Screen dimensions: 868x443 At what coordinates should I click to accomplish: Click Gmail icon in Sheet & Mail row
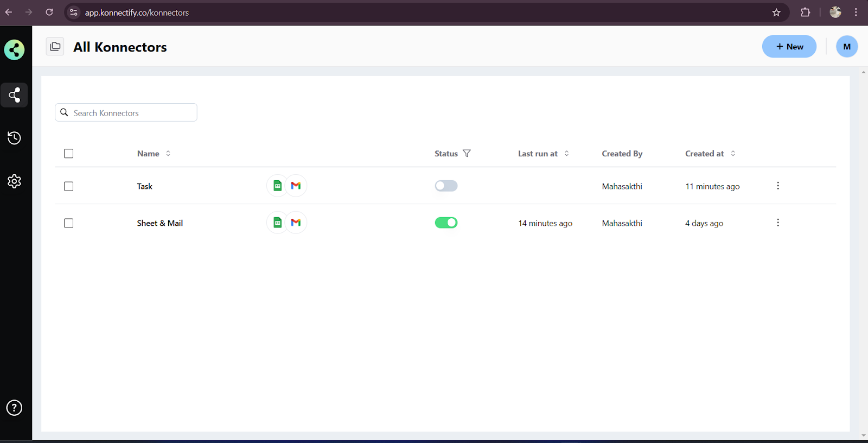pyautogui.click(x=296, y=223)
